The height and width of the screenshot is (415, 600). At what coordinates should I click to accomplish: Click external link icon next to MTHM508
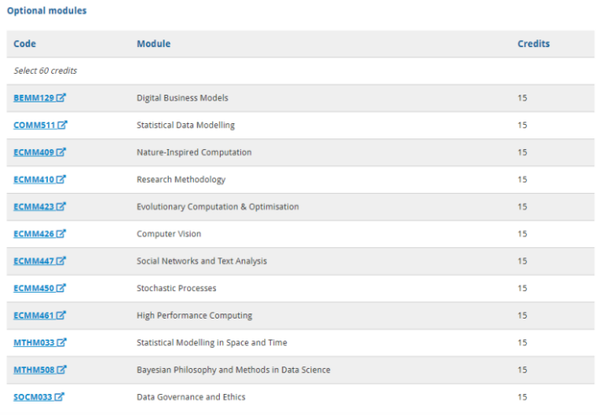click(x=62, y=369)
